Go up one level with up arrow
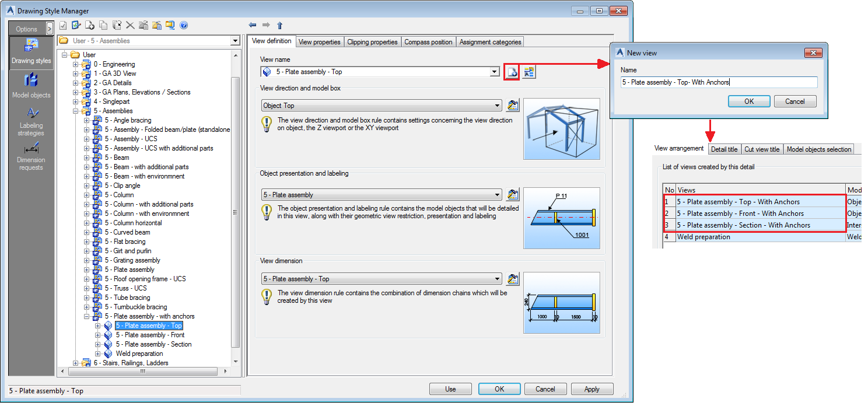Image resolution: width=868 pixels, height=409 pixels. (279, 25)
